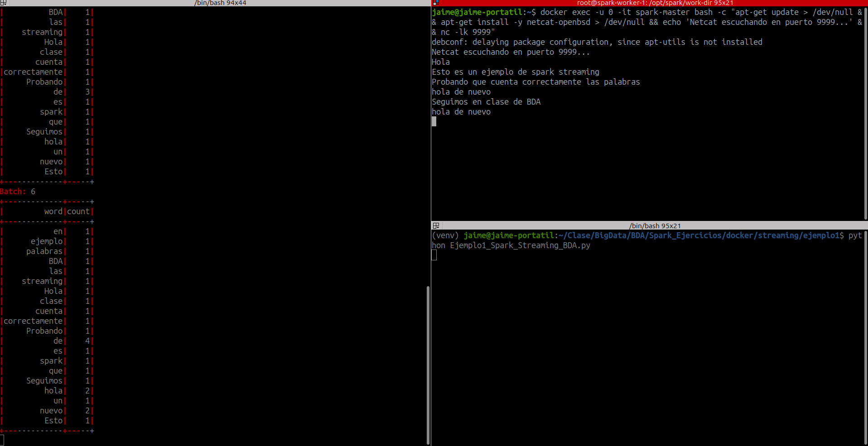Click the blue ejemplo1 directory path in the prompt

[x=701, y=235]
